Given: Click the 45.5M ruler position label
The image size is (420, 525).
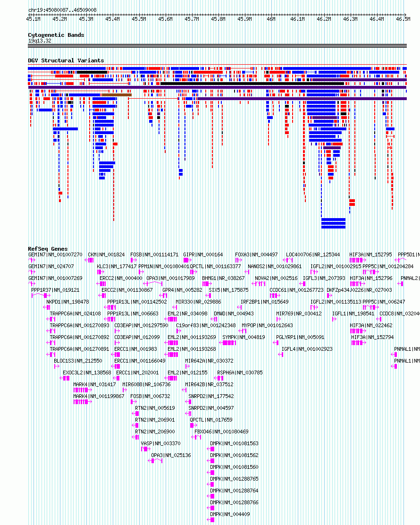Looking at the screenshot, I should tap(139, 19).
